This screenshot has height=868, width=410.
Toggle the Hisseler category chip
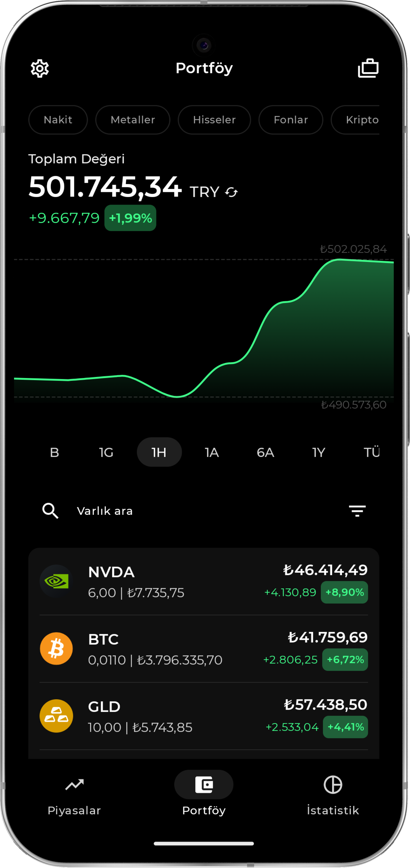[214, 120]
